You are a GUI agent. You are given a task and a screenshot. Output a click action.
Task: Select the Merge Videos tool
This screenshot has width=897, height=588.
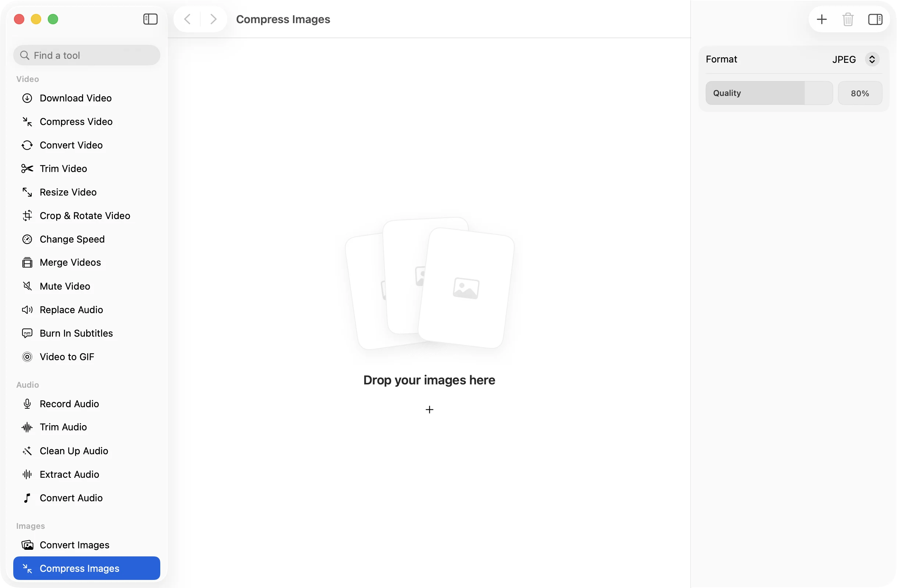tap(86, 262)
